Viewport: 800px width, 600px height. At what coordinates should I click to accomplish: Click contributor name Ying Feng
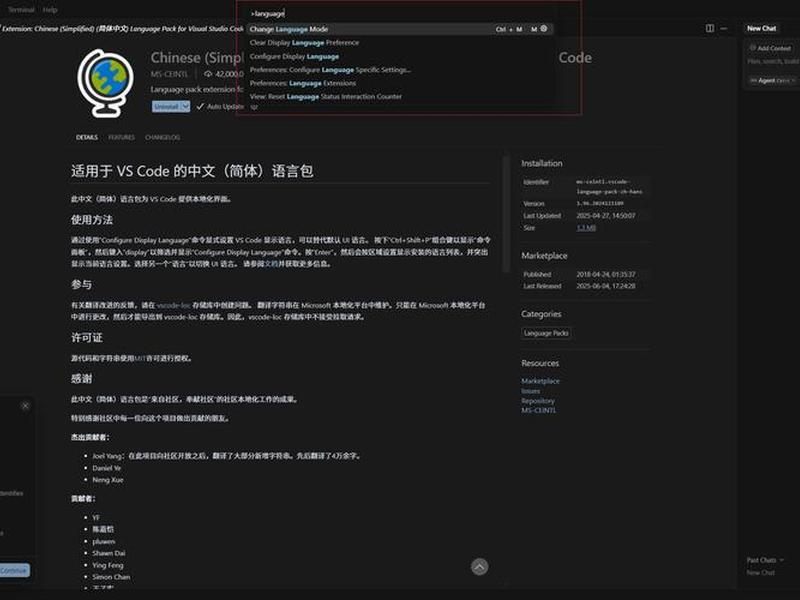[108, 565]
